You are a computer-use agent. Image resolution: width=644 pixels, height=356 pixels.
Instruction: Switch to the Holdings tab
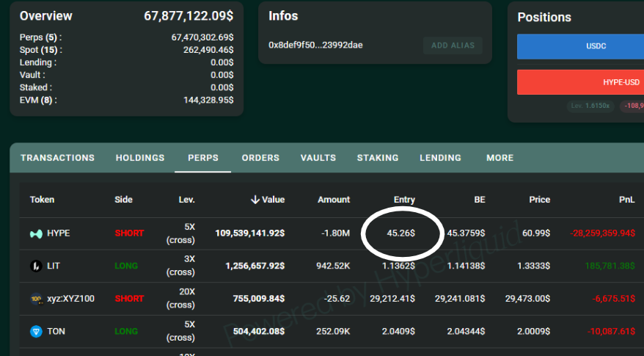[140, 158]
